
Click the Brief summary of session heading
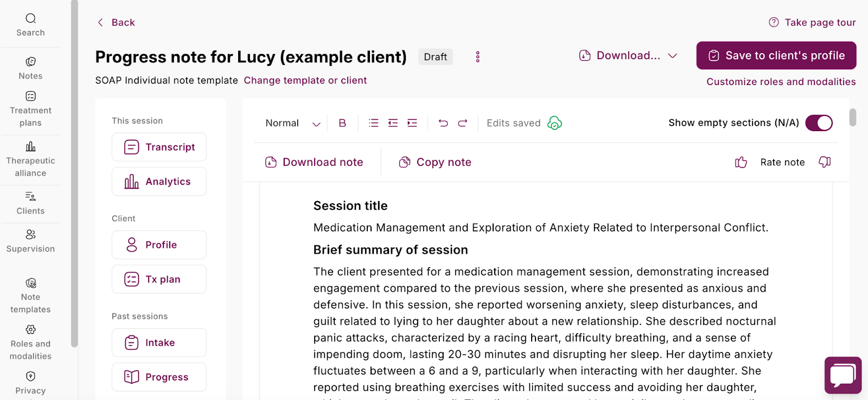pos(391,250)
